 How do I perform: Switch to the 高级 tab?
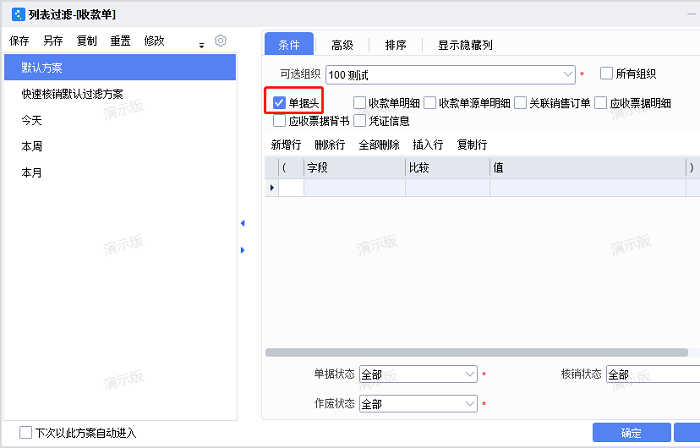coord(342,45)
